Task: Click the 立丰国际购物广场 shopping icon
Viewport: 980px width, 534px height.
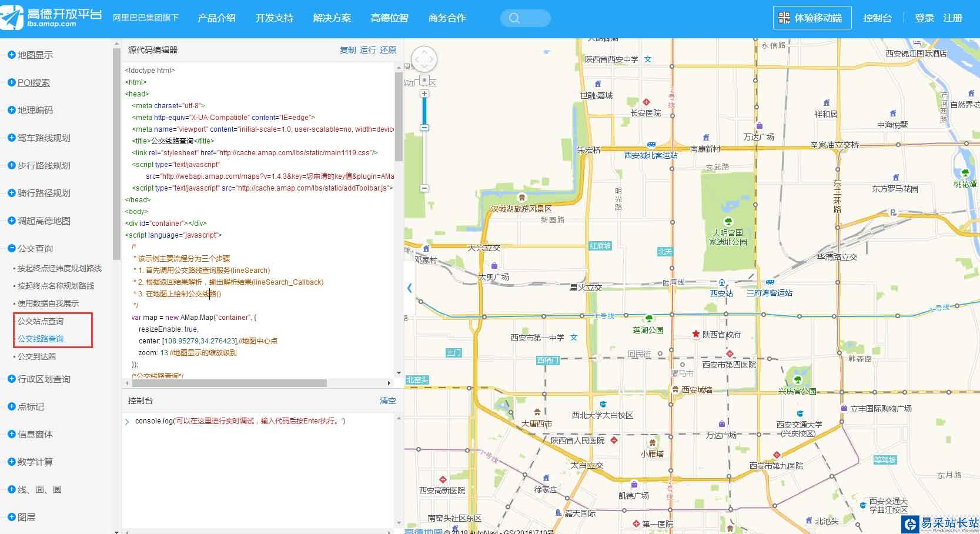Action: click(844, 408)
